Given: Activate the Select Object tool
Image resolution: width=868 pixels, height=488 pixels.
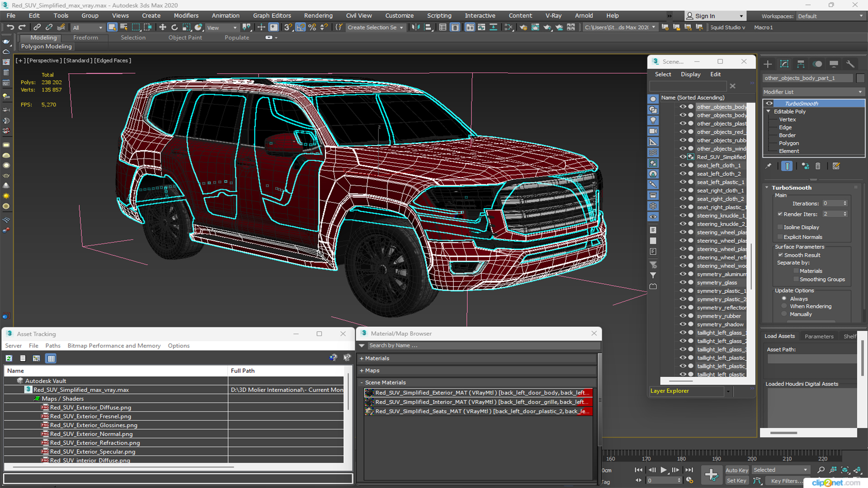Looking at the screenshot, I should click(112, 28).
